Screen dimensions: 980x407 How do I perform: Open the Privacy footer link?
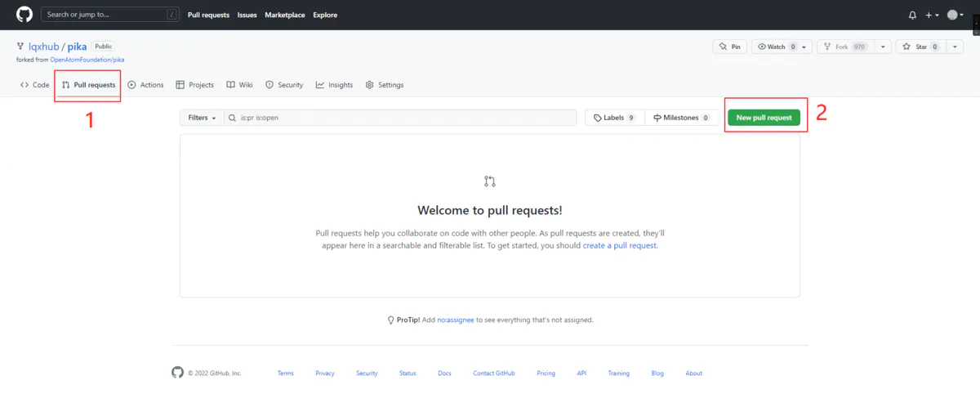click(x=325, y=373)
